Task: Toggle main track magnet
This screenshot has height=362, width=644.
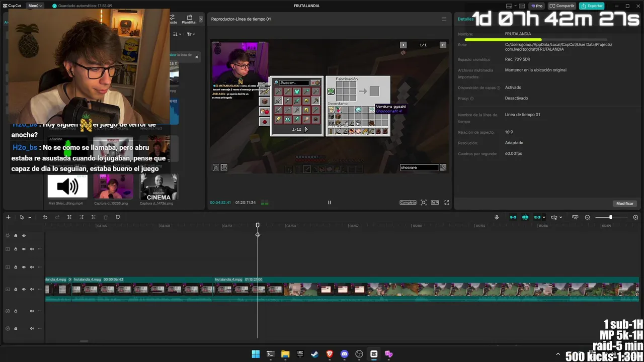Action: coord(513,217)
